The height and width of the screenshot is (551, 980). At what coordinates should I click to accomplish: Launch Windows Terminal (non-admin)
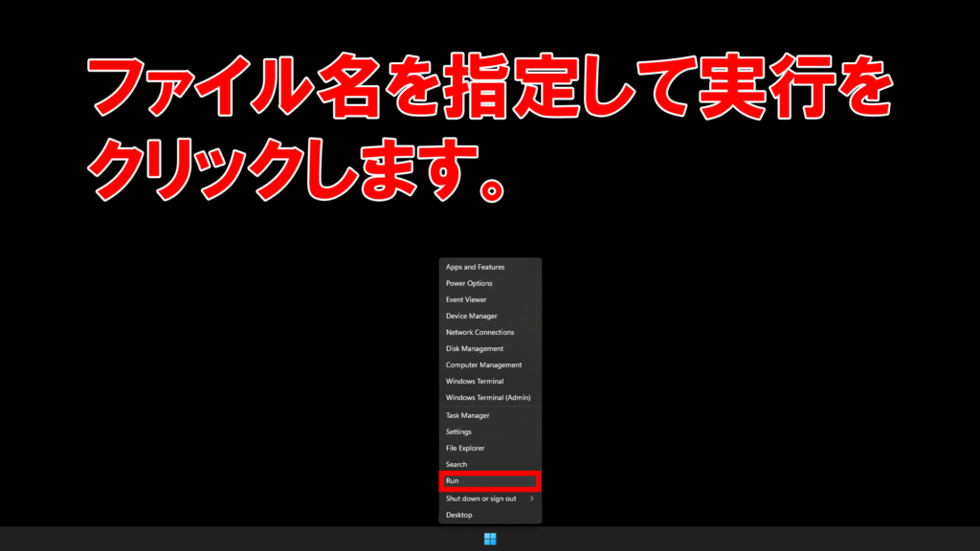tap(475, 381)
